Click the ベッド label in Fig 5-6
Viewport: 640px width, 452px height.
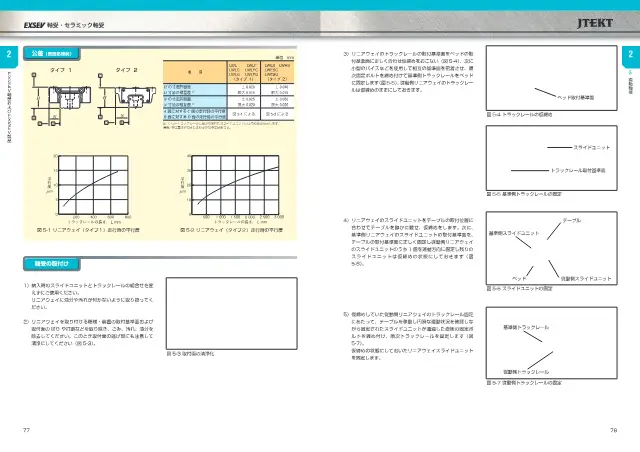(519, 278)
